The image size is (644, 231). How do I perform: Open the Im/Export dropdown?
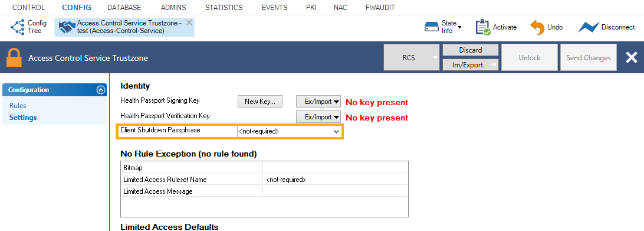click(x=470, y=64)
